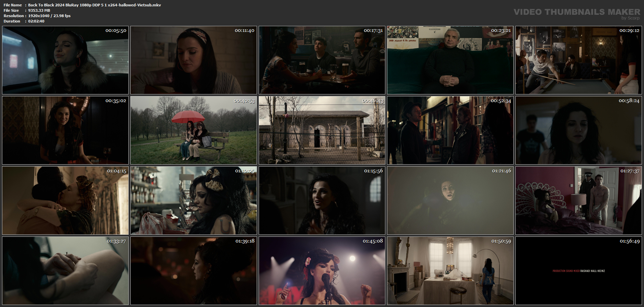This screenshot has width=644, height=307.
Task: Select the thumbnail at 00:23:21
Action: 450,60
